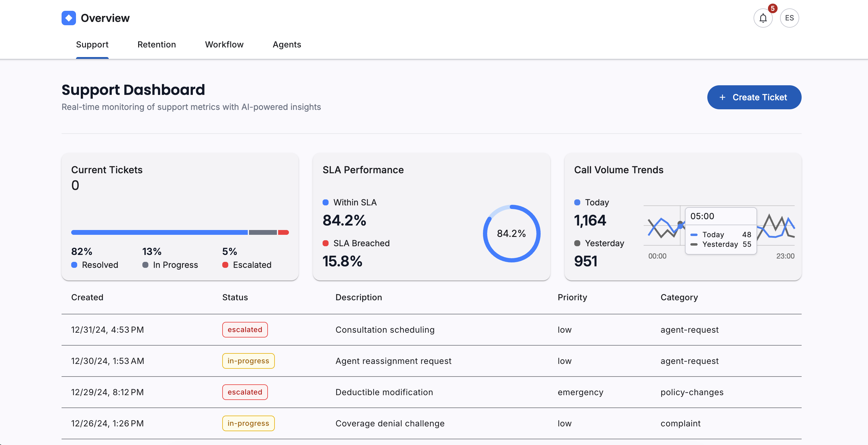This screenshot has height=445, width=868.
Task: Open the Workflow tab
Action: coord(224,44)
